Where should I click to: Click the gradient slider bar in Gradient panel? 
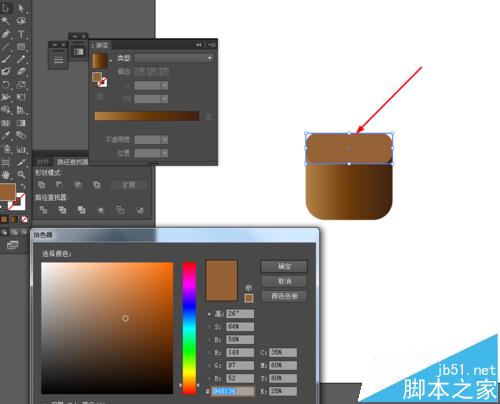pos(147,116)
